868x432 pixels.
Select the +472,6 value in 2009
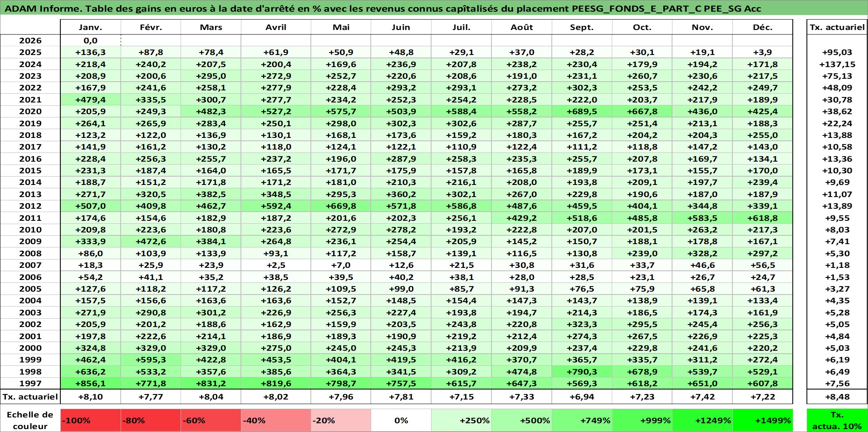point(151,241)
